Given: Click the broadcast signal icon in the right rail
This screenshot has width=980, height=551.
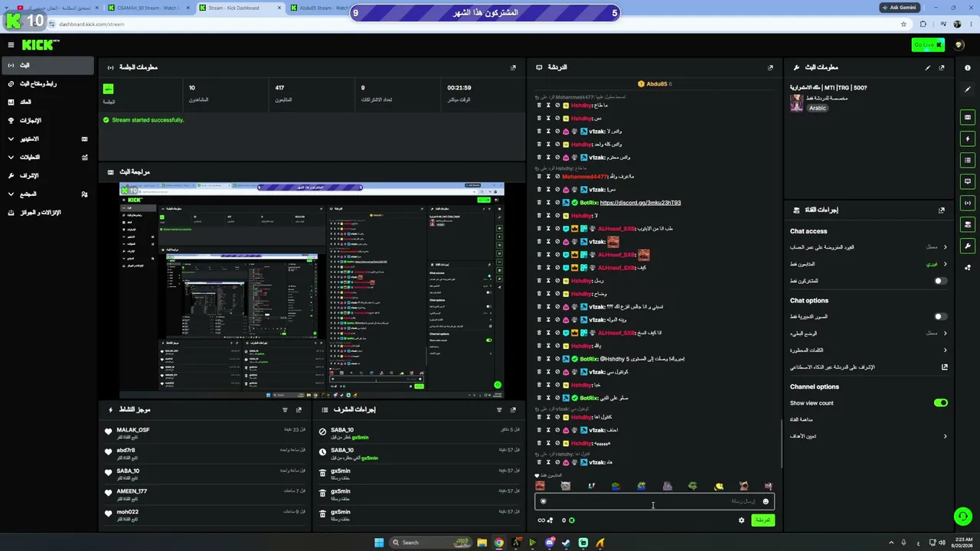Looking at the screenshot, I should [x=968, y=204].
